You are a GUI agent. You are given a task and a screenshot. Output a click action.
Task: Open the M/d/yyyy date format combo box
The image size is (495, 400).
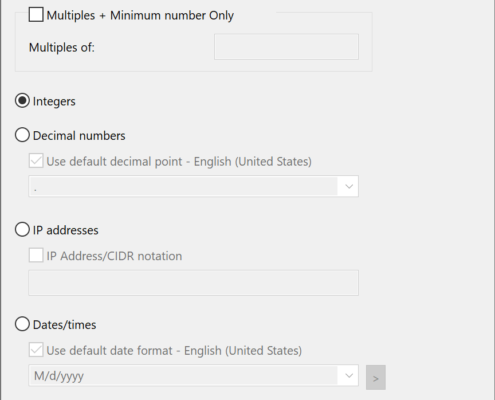tap(193, 376)
